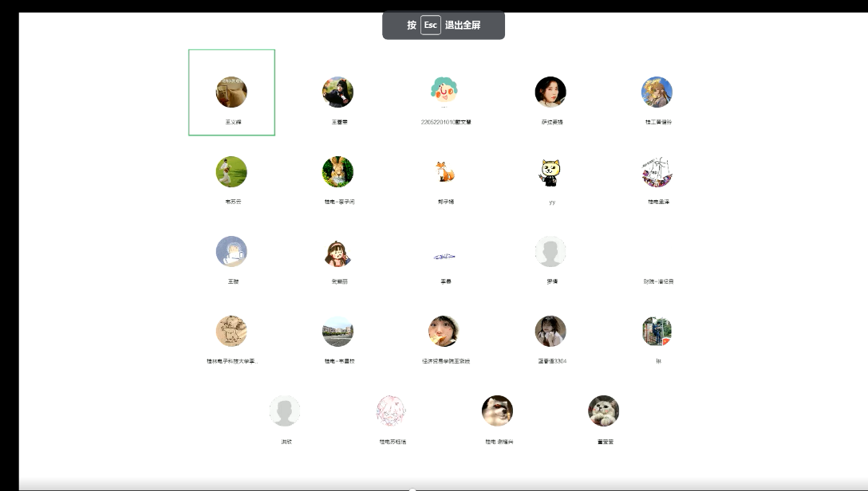Select the blue handwritten signature avatar
The image size is (868, 491).
click(x=444, y=256)
